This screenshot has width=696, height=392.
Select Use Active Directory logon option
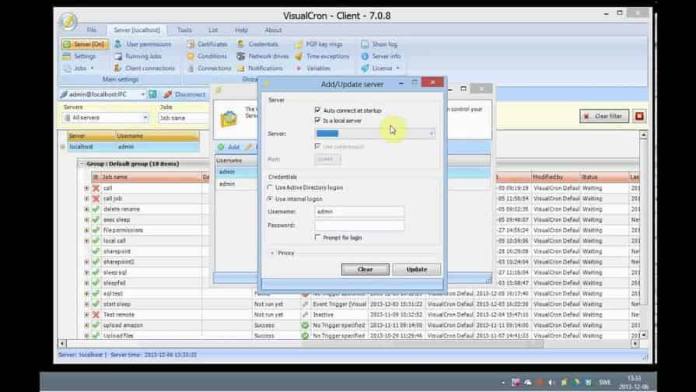(x=269, y=187)
